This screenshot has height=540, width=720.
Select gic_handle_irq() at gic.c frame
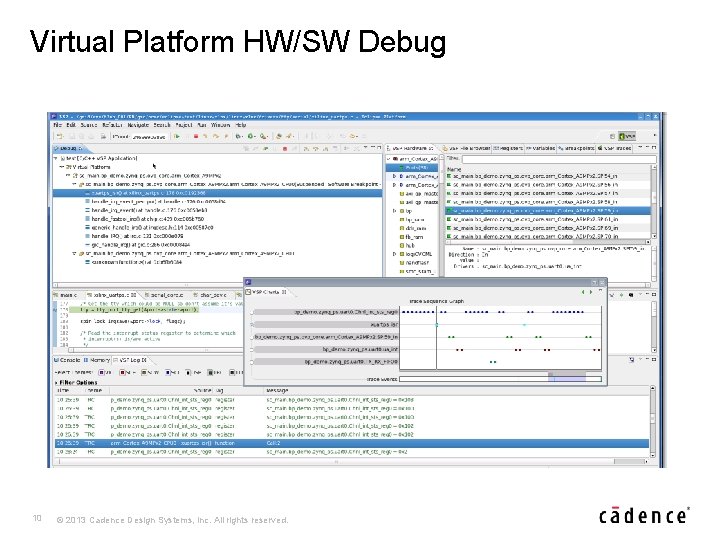(138, 245)
